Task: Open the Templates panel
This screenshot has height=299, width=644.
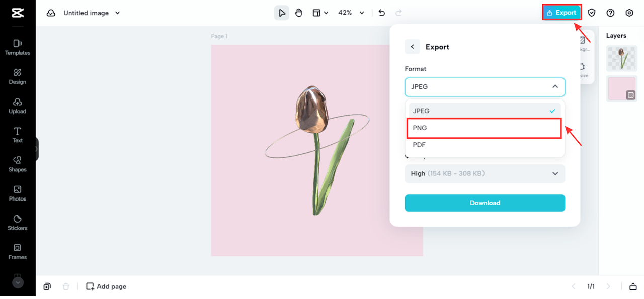Action: (18, 47)
